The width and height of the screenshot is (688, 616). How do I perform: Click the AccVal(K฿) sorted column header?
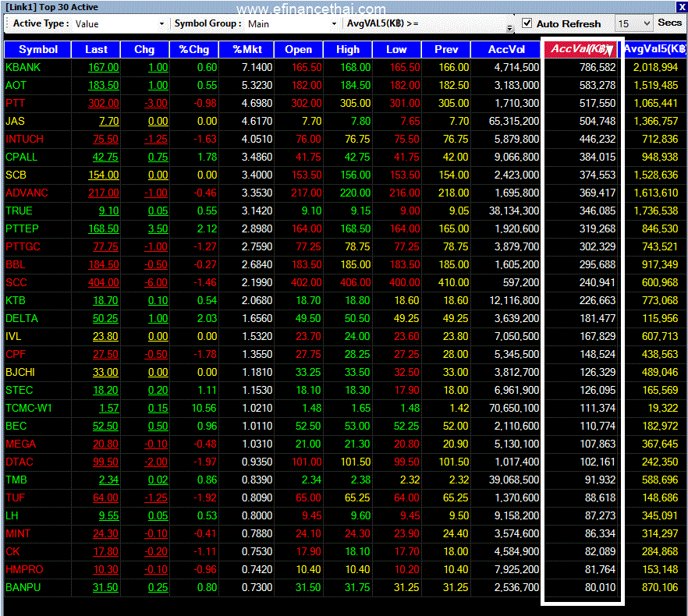pos(581,49)
